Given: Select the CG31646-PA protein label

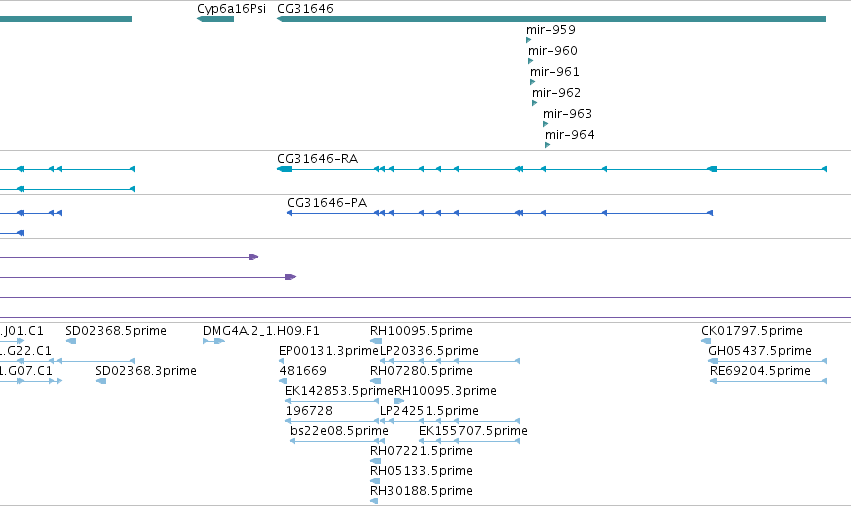Looking at the screenshot, I should (327, 203).
